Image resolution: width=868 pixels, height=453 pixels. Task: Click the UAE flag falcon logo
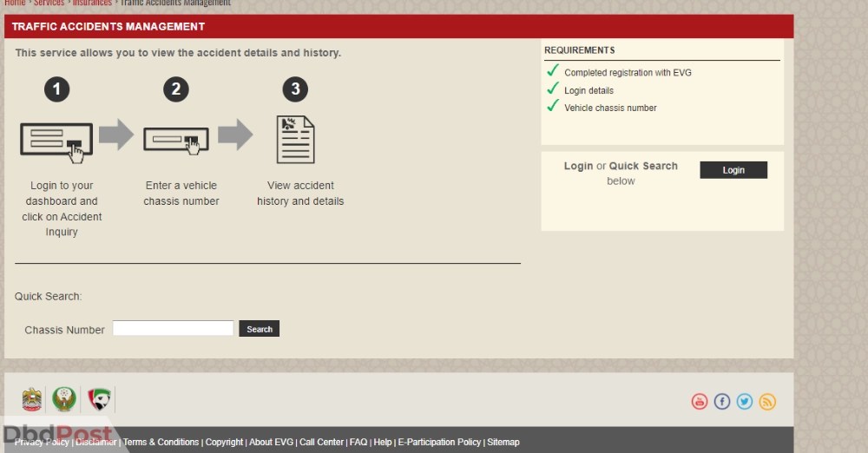tap(99, 399)
